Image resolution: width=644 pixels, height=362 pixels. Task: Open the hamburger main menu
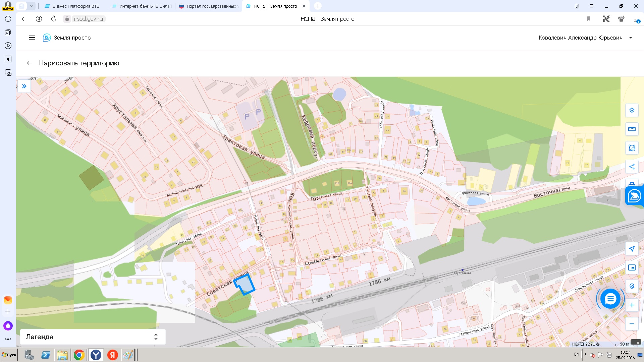pos(32,38)
